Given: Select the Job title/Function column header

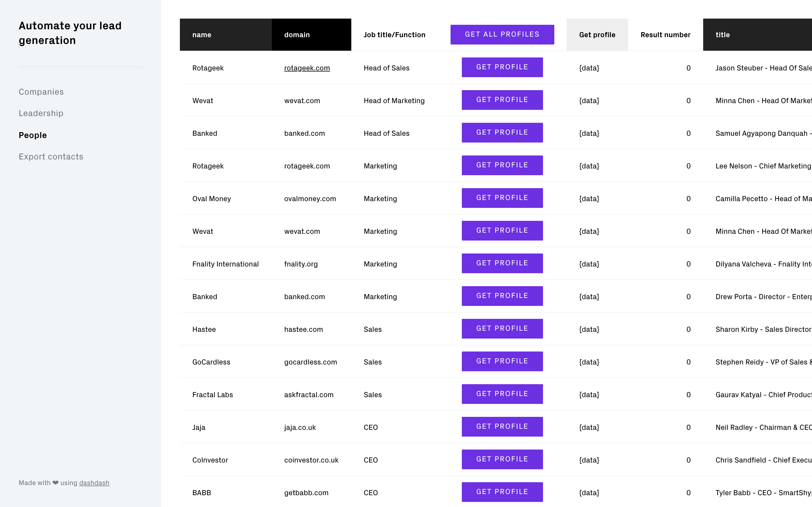Looking at the screenshot, I should click(394, 35).
